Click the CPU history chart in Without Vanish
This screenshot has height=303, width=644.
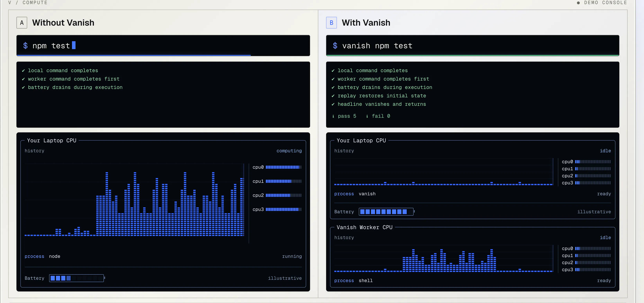(134, 200)
